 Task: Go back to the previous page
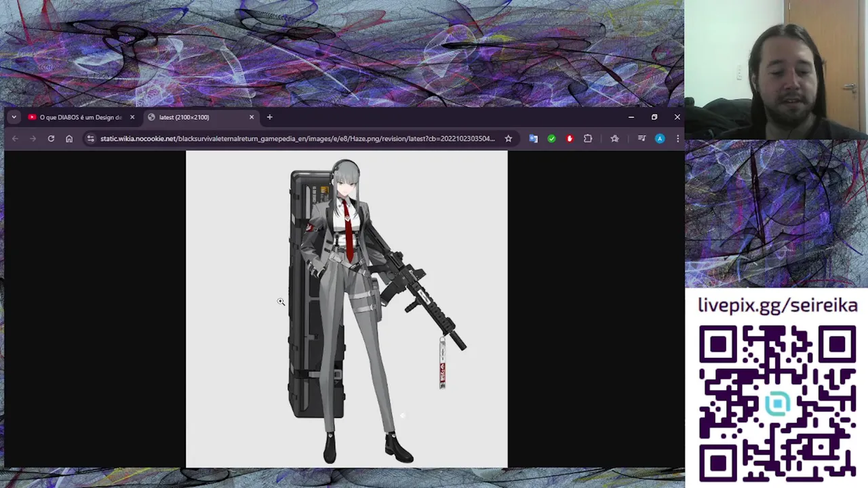pyautogui.click(x=15, y=138)
